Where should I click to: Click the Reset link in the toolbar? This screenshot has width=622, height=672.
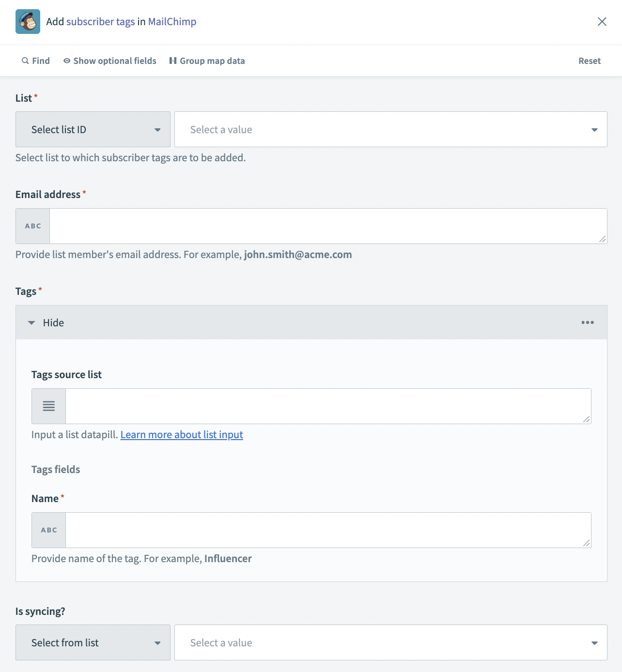pos(589,61)
